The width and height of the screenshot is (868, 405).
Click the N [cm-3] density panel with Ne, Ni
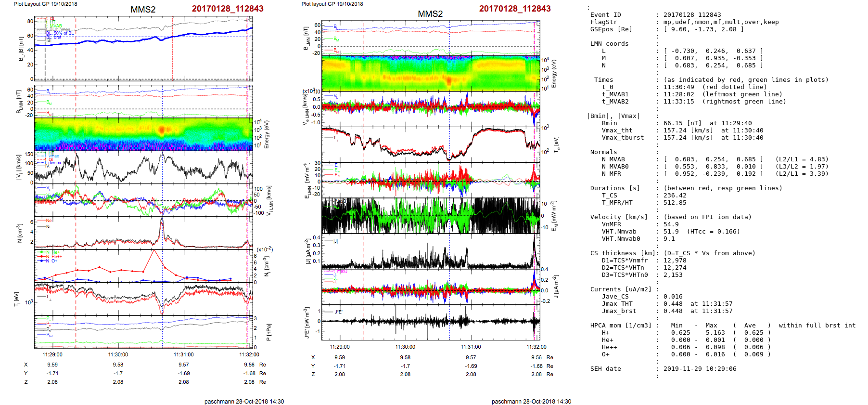[x=143, y=233]
